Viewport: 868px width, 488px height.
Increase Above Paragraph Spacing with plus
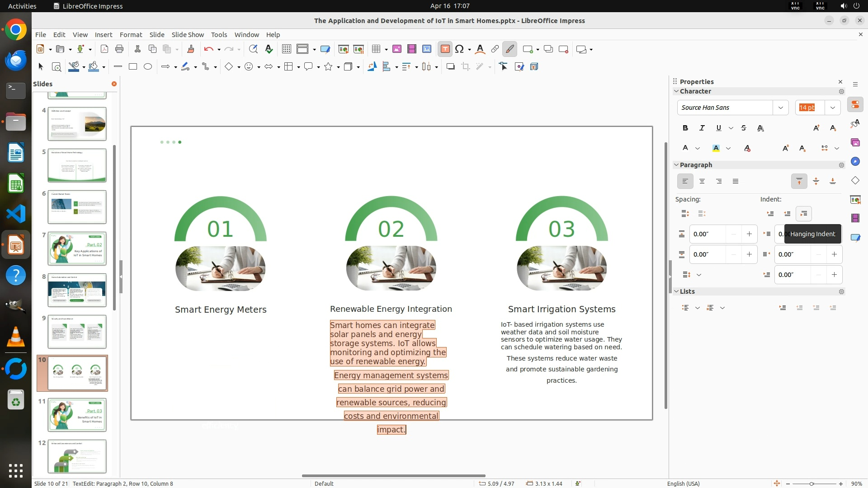click(749, 234)
